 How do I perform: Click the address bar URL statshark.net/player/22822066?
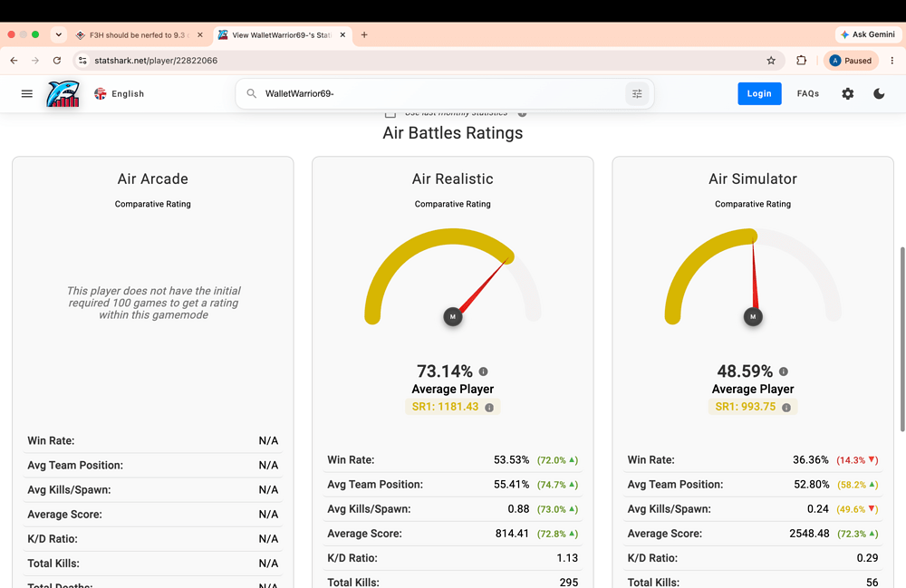pos(156,61)
